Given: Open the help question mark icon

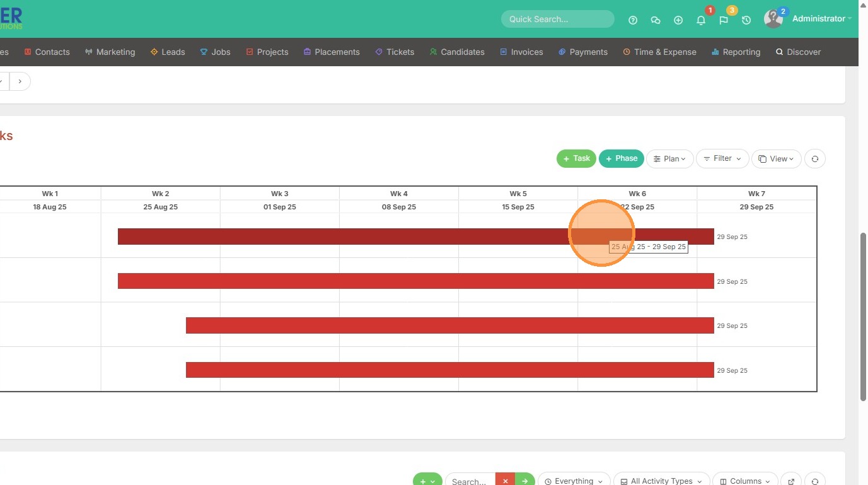Looking at the screenshot, I should 633,20.
